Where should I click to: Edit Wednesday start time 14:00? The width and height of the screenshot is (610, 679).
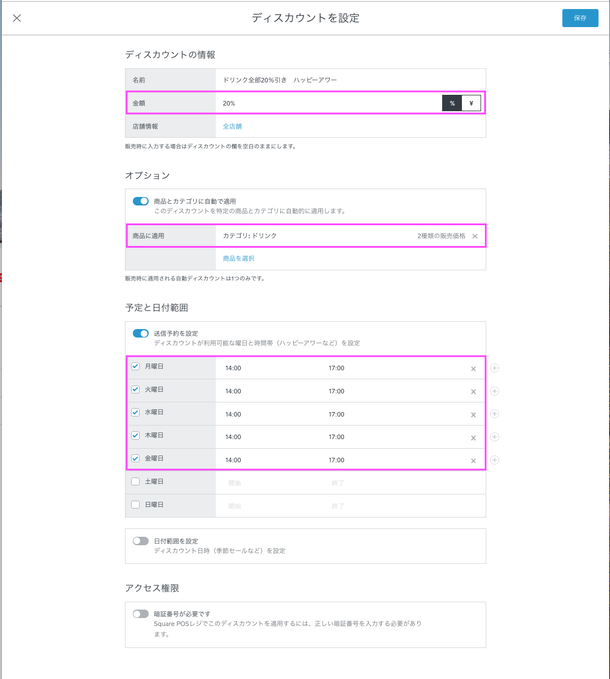click(x=233, y=414)
